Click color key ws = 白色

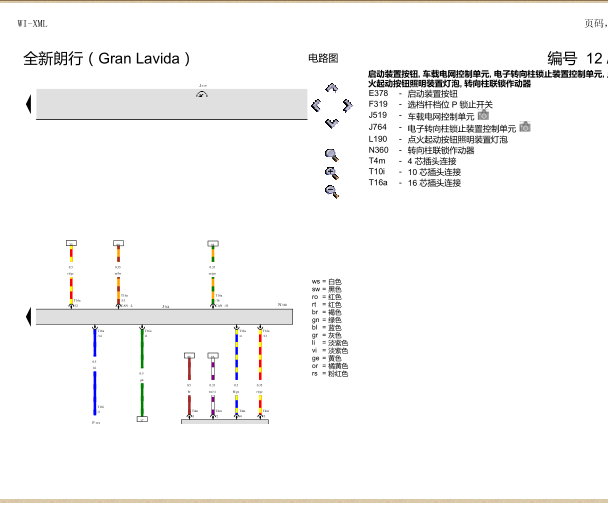pos(326,281)
